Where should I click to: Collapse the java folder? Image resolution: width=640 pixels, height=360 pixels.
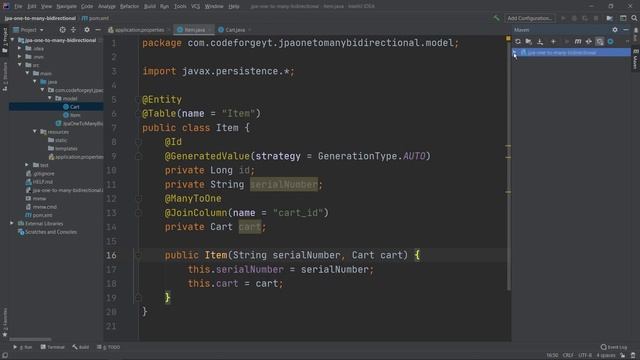click(x=35, y=82)
